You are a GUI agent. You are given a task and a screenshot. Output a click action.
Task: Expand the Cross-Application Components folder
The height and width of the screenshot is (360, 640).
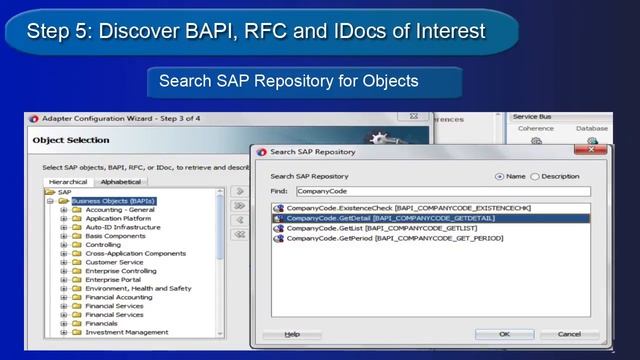64,253
